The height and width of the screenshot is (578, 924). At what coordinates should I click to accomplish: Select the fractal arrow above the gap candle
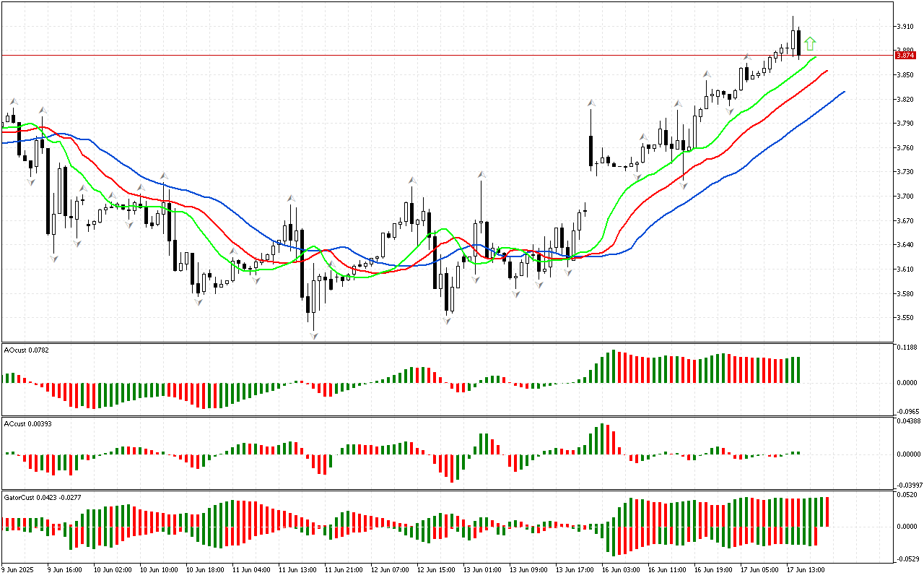[590, 103]
